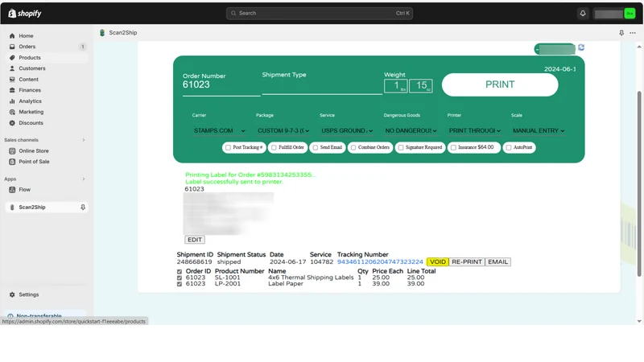Enable AutoPrint checkbox
The height and width of the screenshot is (362, 644).
[509, 148]
